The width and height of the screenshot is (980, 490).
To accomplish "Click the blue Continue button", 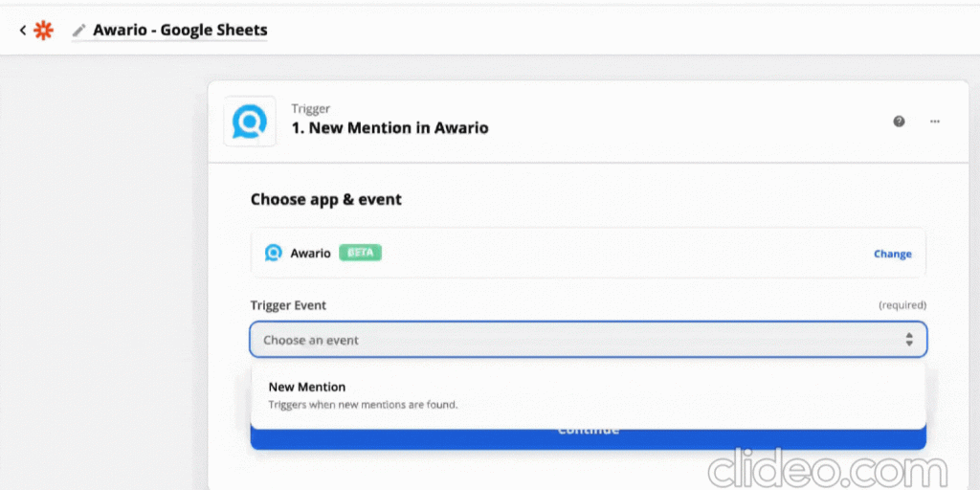I will tap(589, 438).
